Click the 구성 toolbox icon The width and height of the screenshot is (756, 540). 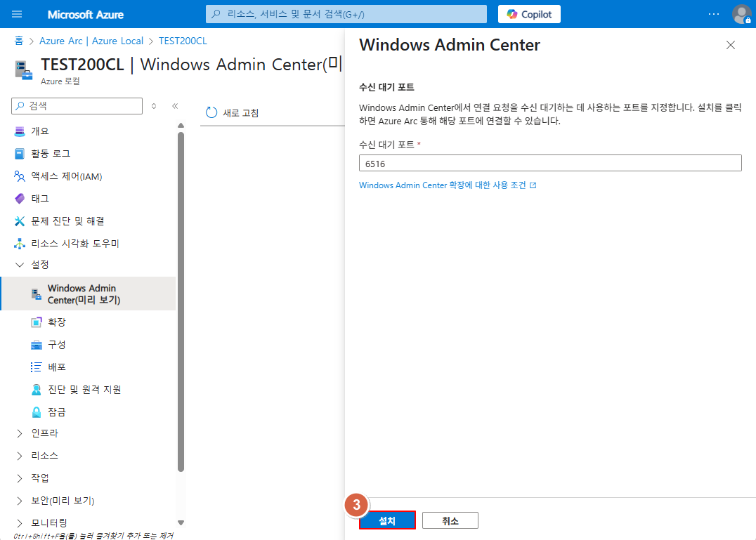click(x=36, y=345)
